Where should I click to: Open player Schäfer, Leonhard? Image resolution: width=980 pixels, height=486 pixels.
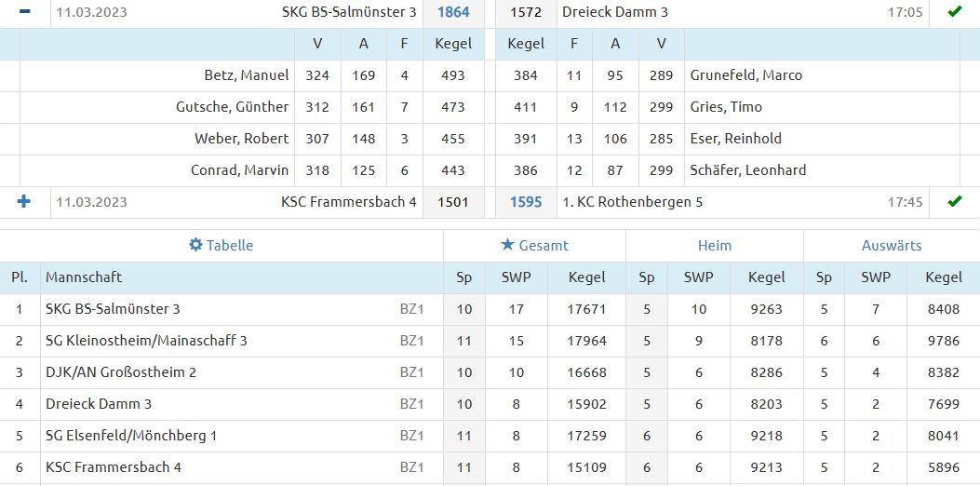coord(748,170)
